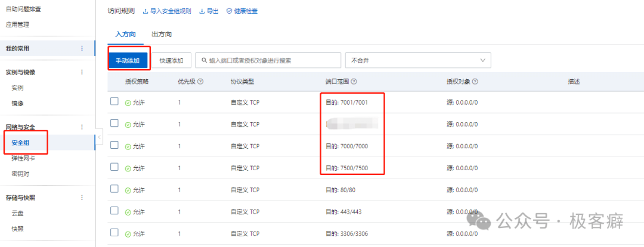Open the three-dot menu next to 网络与安全
This screenshot has height=247, width=644.
[82, 127]
